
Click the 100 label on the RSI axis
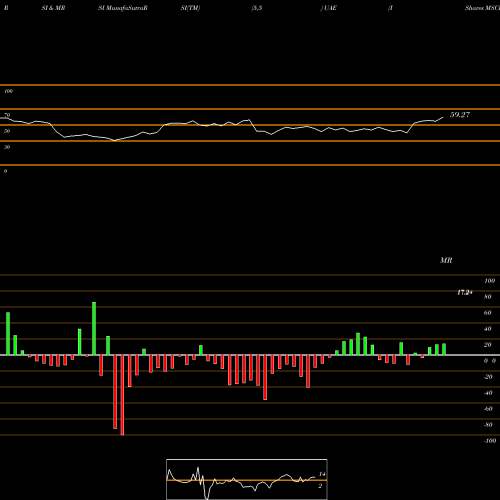pyautogui.click(x=8, y=91)
